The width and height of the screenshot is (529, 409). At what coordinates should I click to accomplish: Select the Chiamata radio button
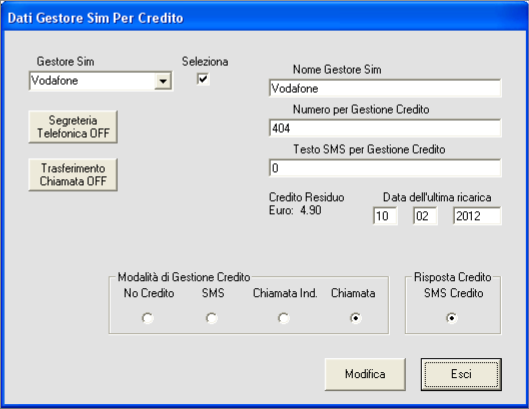356,318
